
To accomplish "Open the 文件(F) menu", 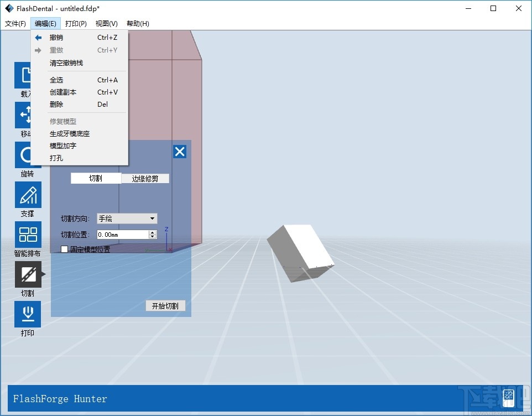I will (x=15, y=23).
